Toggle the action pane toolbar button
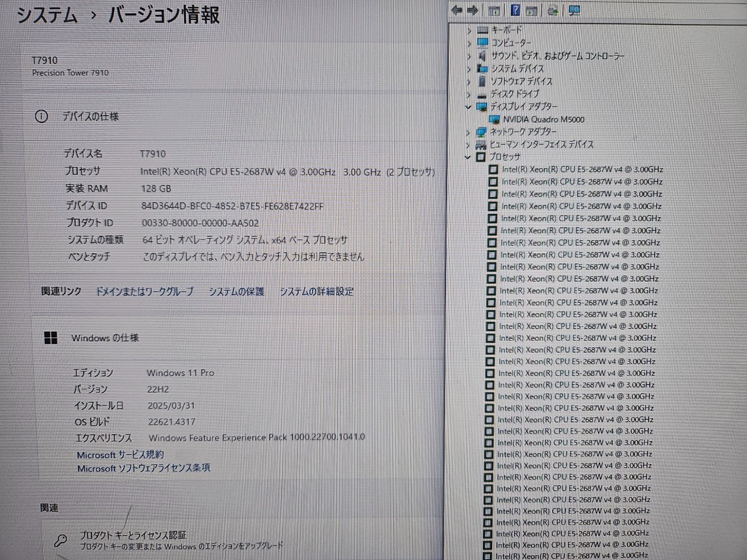 click(531, 10)
